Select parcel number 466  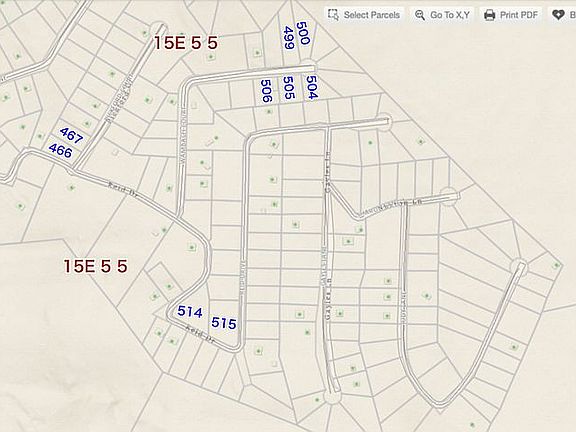coord(60,151)
